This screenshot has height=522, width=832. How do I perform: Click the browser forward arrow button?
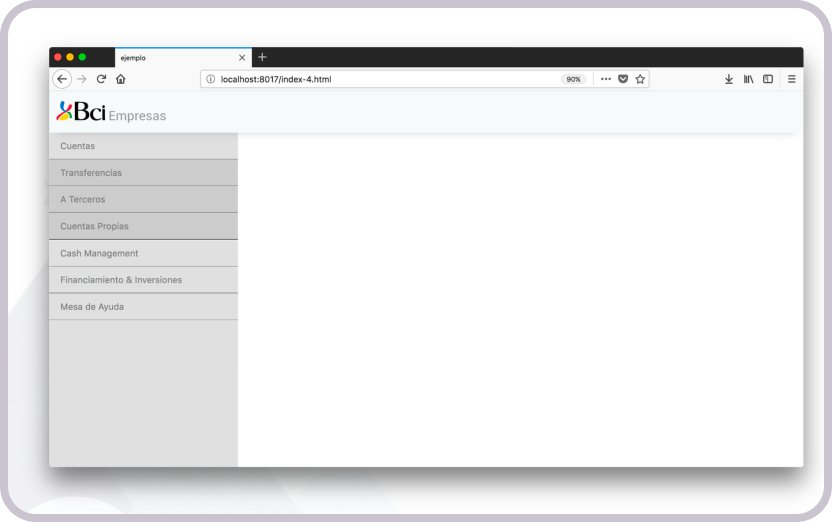tap(82, 79)
